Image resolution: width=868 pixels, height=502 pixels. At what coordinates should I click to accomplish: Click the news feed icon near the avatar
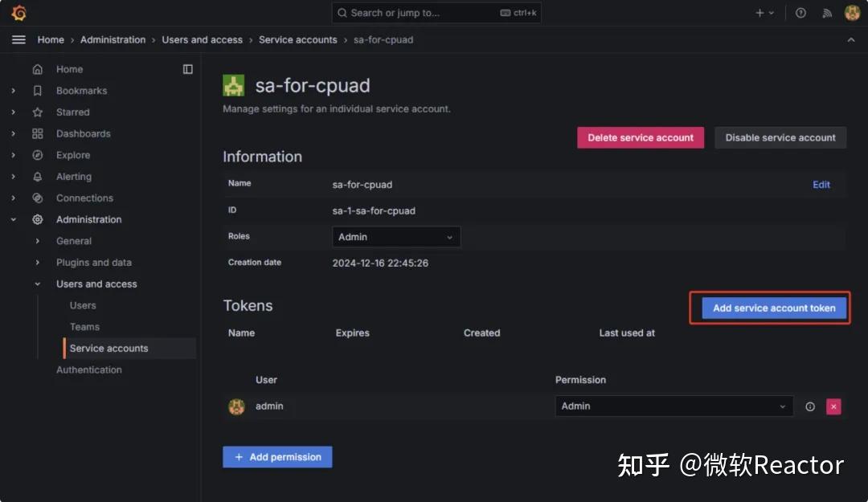pos(829,12)
